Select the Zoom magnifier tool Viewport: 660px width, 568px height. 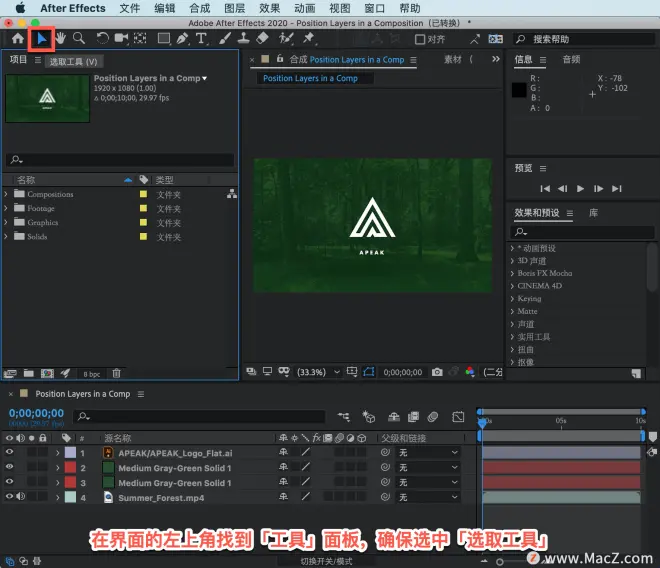click(79, 38)
